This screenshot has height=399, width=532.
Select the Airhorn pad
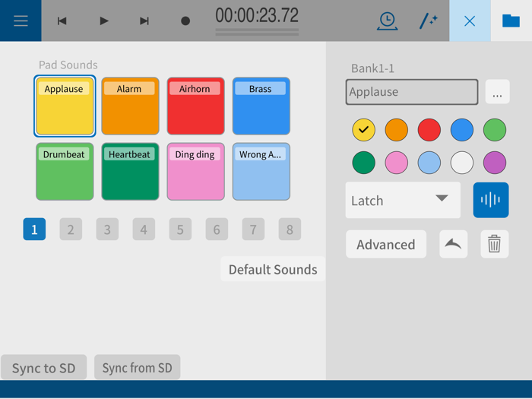196,106
